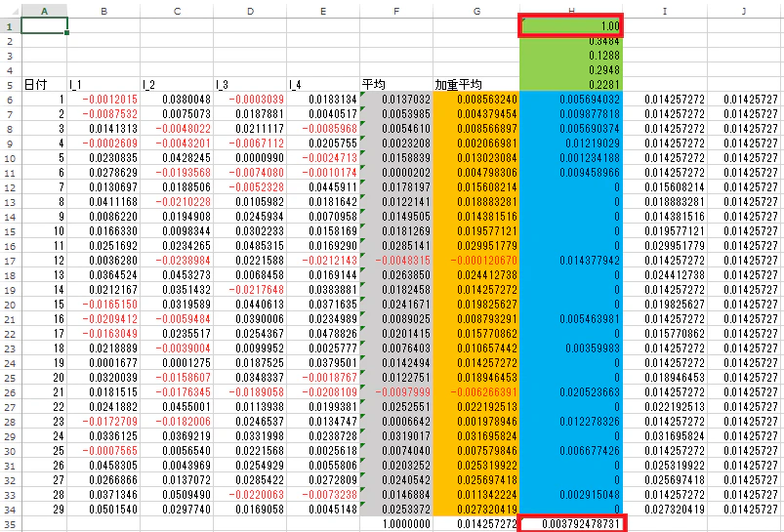Click blue cell with value 0.002915048

(571, 495)
